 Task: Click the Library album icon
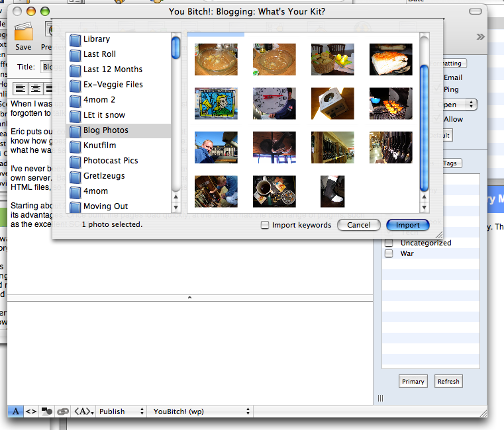76,40
